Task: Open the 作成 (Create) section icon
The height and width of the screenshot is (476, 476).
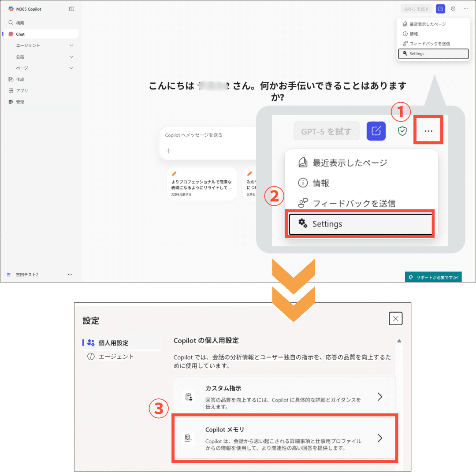Action: (x=10, y=79)
